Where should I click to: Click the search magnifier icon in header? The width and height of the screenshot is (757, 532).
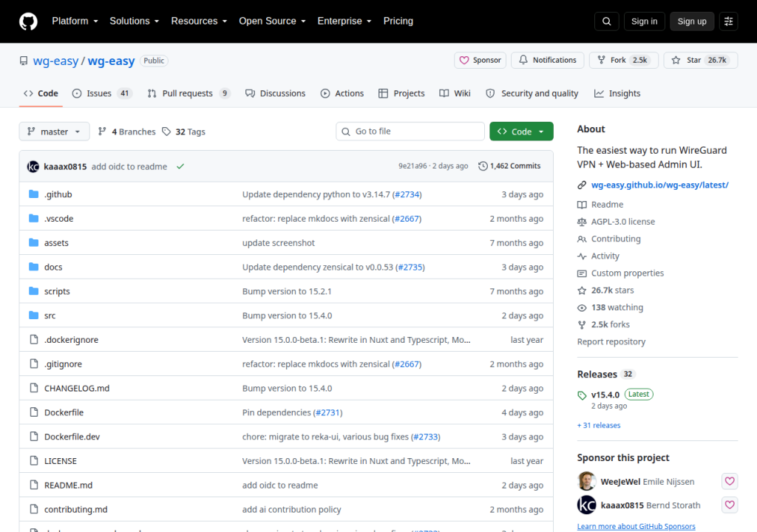click(606, 21)
